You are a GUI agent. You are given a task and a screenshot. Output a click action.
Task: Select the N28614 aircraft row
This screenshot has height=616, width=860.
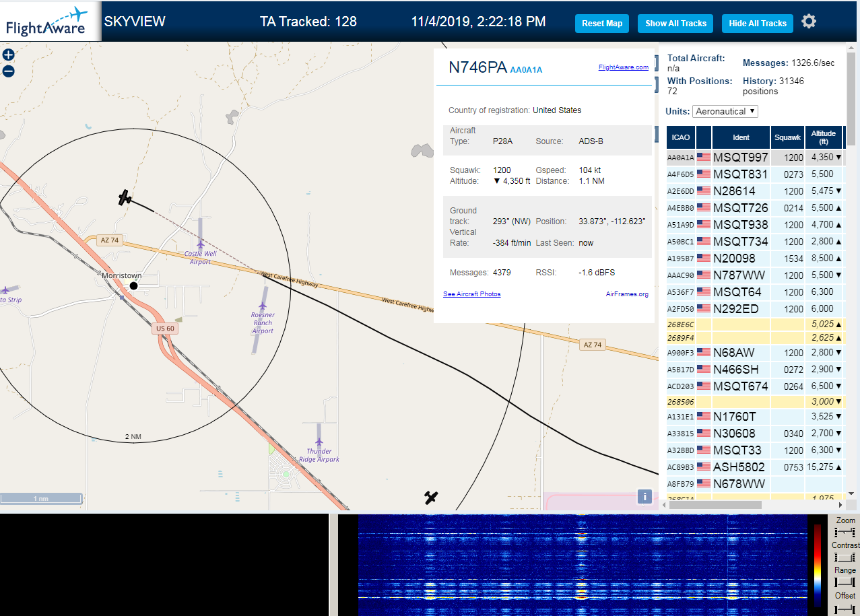(x=754, y=191)
